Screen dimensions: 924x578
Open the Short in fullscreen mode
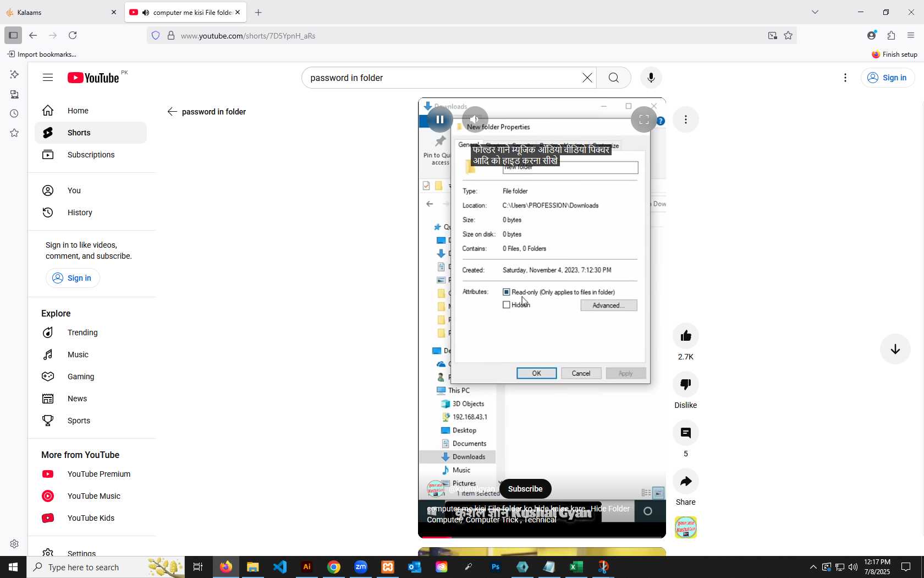point(644,119)
